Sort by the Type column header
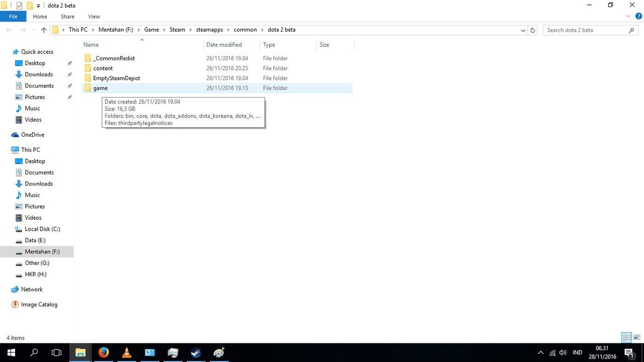 (x=269, y=45)
